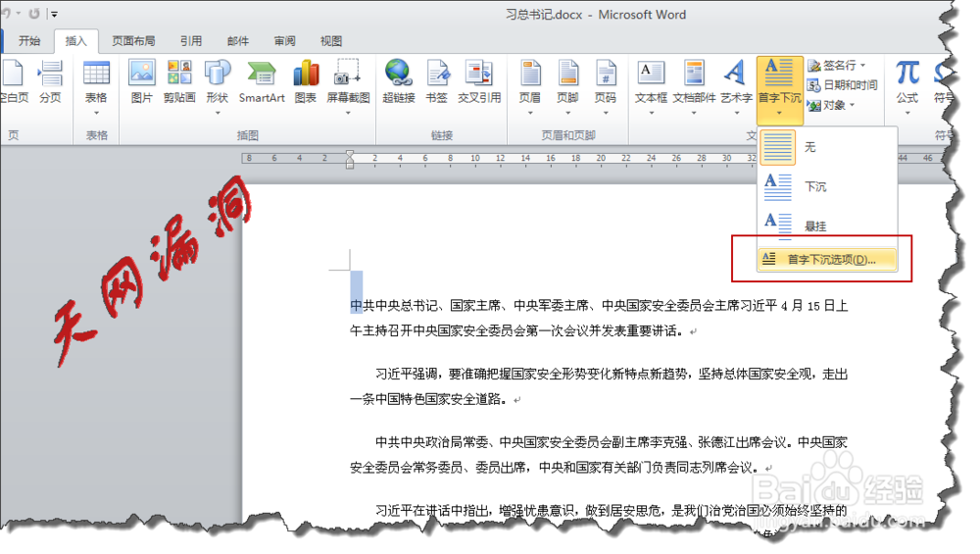Expand the 屏幕截图 dropdown arrow

coord(348,113)
